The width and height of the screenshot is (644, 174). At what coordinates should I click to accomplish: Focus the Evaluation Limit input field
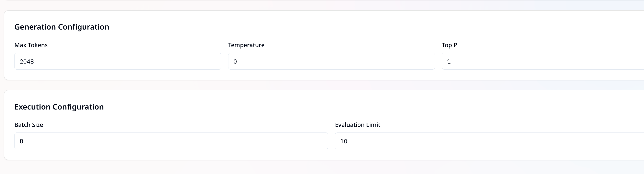click(489, 141)
